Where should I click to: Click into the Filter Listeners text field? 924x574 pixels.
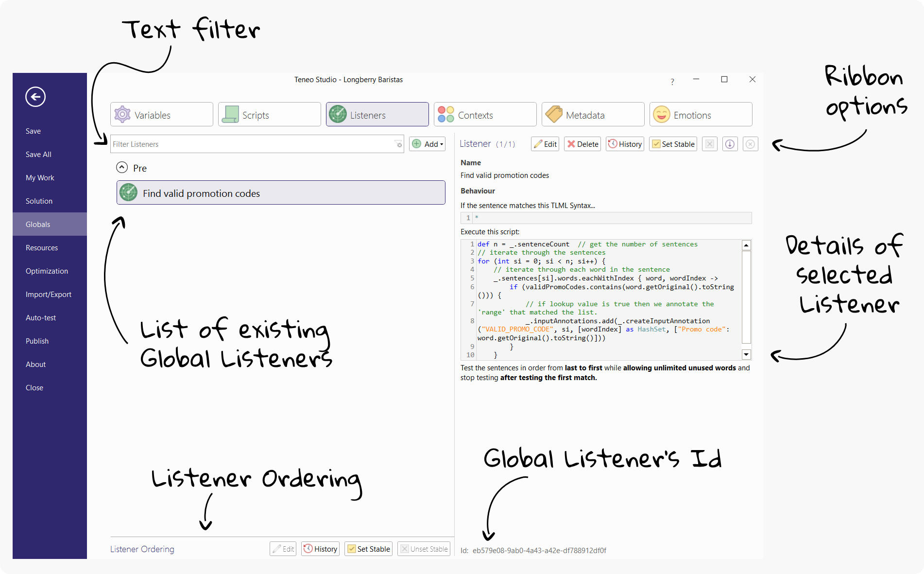pyautogui.click(x=252, y=144)
